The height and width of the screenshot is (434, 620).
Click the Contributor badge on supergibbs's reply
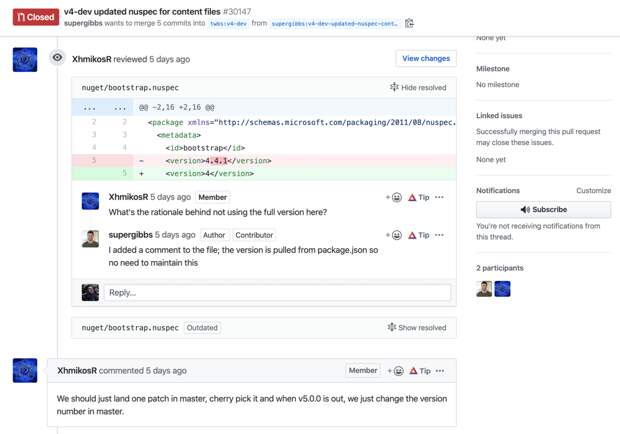click(254, 235)
